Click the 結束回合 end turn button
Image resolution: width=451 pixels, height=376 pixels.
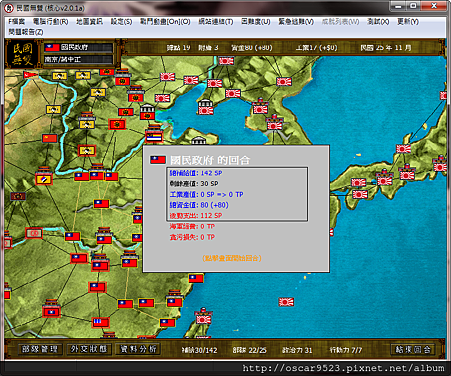[x=413, y=349]
